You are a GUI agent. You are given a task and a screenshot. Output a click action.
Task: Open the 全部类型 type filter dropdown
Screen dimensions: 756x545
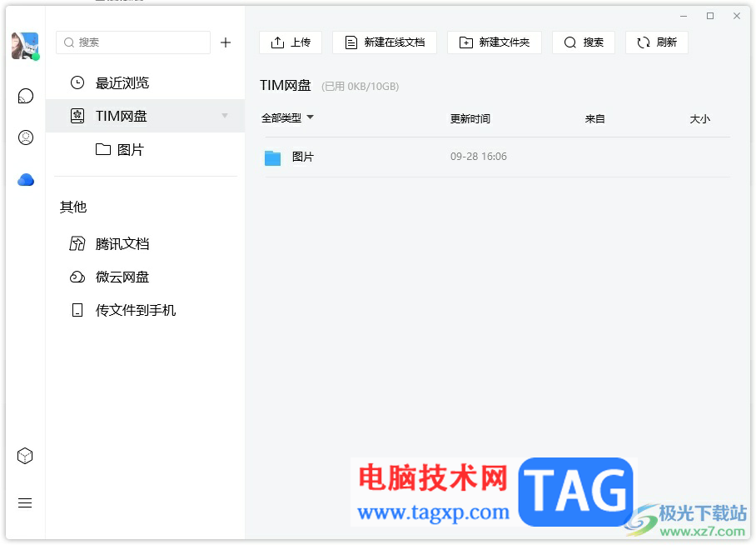click(287, 117)
